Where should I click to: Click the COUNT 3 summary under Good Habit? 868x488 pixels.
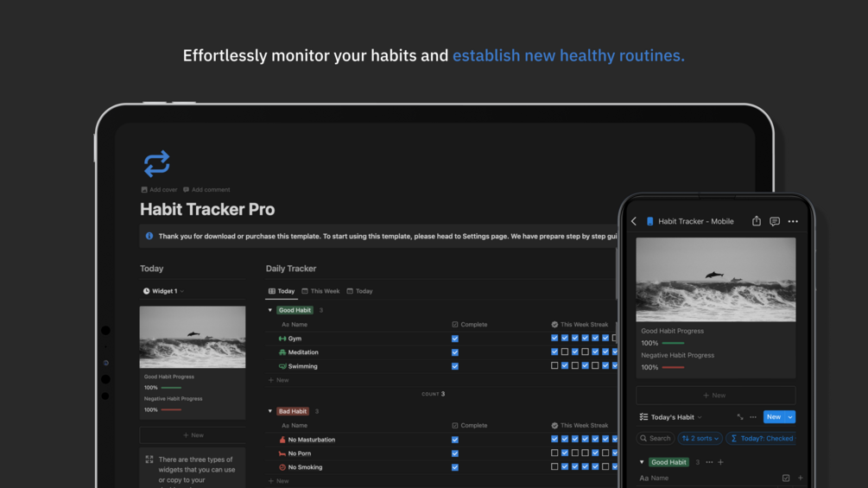434,394
